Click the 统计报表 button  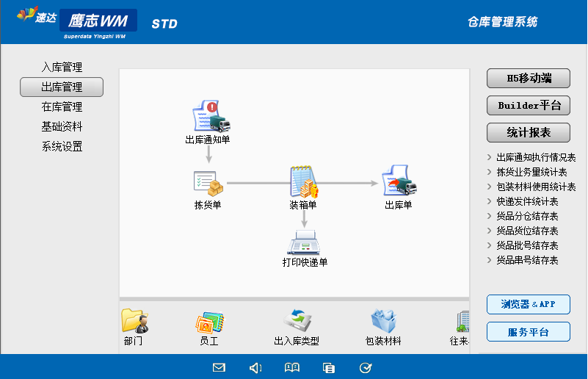point(529,132)
